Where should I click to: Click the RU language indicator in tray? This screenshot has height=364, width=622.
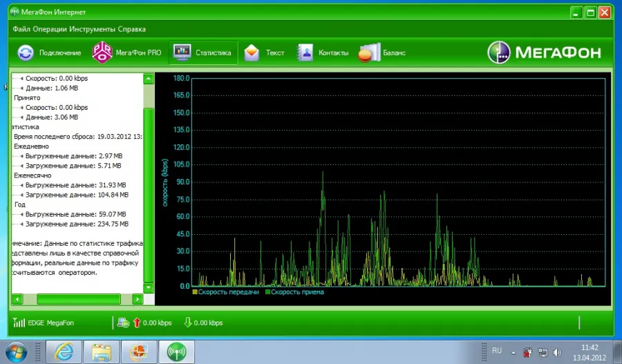(x=497, y=350)
